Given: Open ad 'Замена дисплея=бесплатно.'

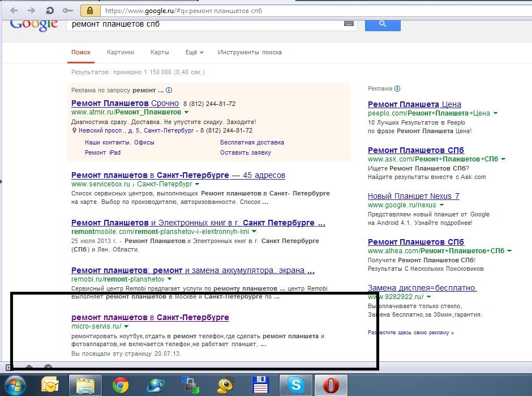Looking at the screenshot, I should coord(422,288).
